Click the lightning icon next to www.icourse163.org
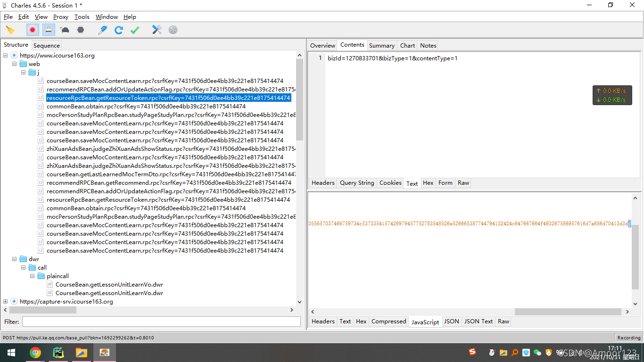The width and height of the screenshot is (644, 362). (14, 56)
